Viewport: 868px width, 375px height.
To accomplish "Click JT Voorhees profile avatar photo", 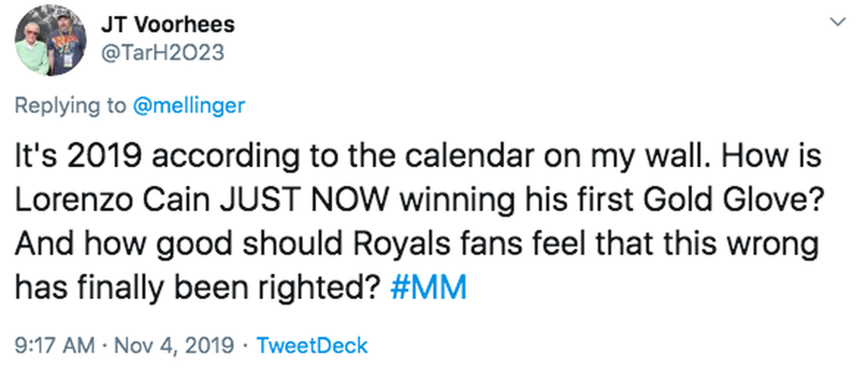I will [x=51, y=43].
